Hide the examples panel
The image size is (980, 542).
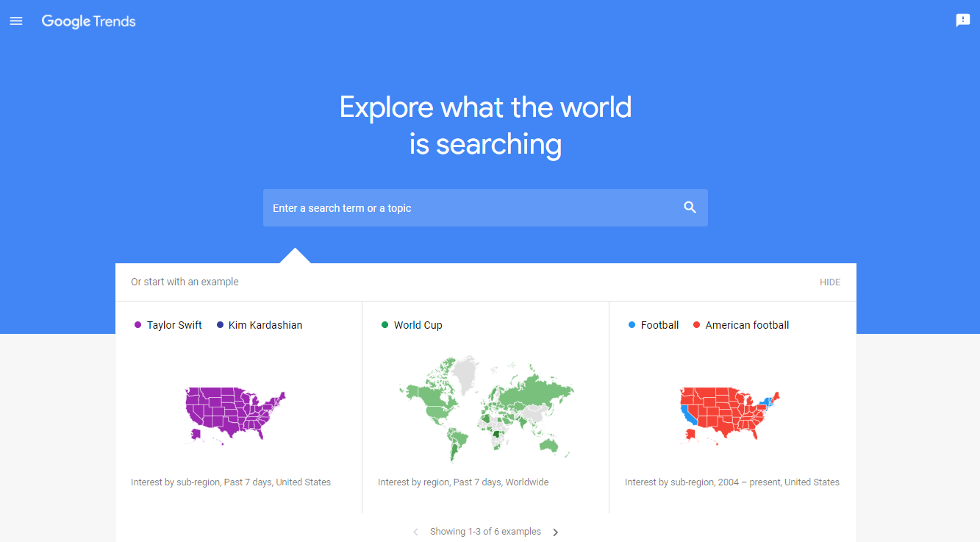point(830,282)
